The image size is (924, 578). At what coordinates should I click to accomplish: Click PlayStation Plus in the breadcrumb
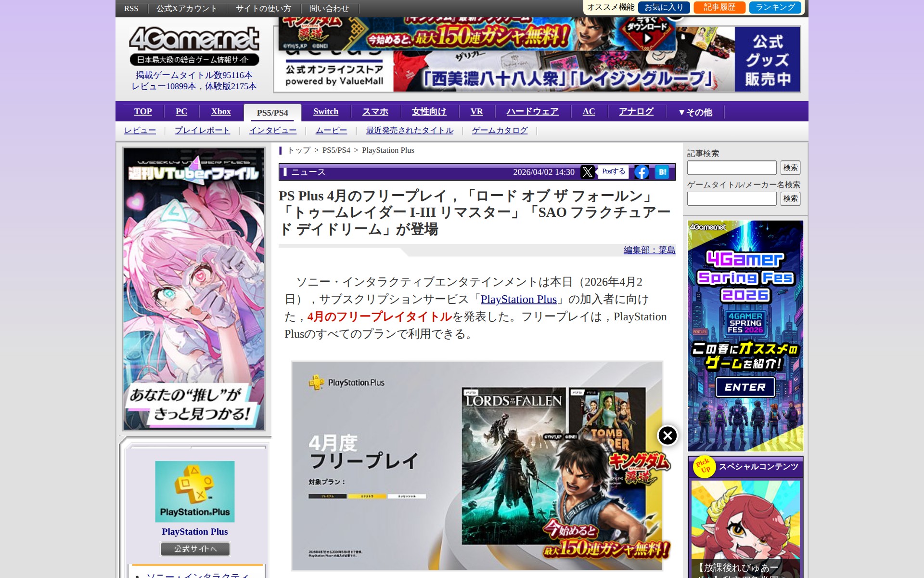388,150
